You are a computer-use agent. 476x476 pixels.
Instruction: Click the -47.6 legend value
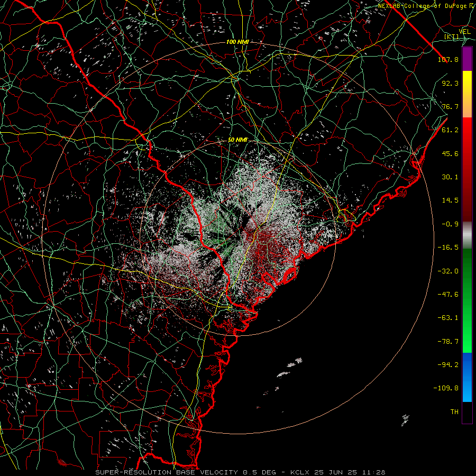(x=448, y=295)
